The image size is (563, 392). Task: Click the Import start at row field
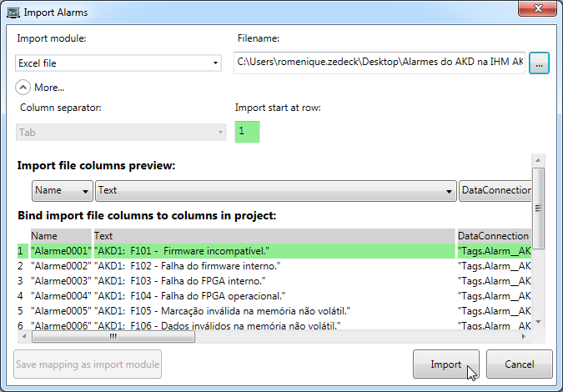coord(247,132)
